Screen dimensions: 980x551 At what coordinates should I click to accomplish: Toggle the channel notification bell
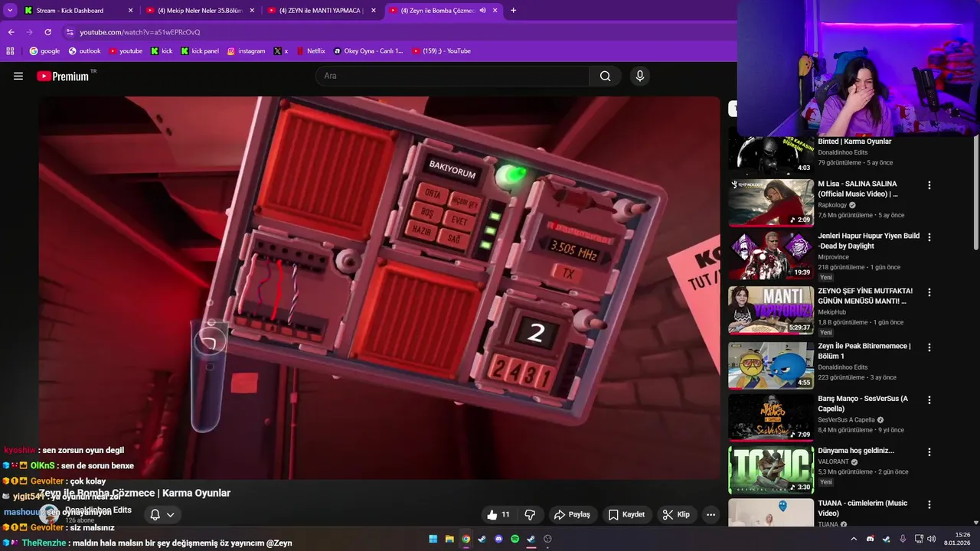[x=155, y=514]
